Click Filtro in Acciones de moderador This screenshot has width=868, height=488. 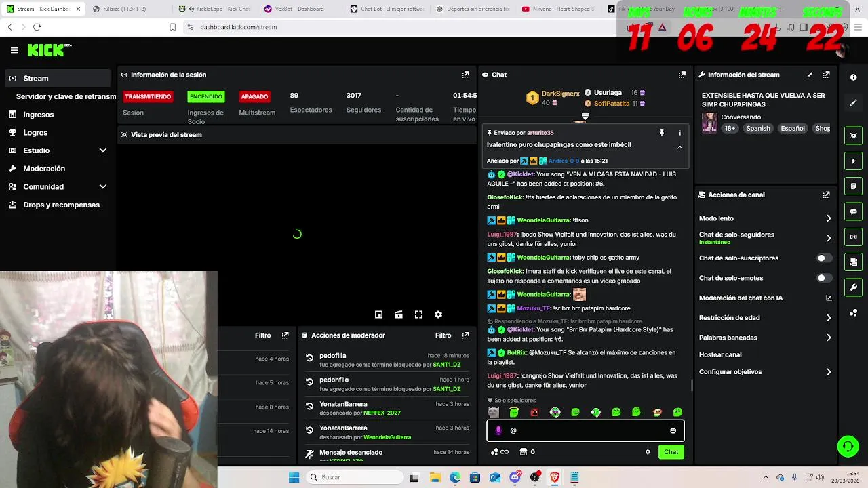pos(443,335)
